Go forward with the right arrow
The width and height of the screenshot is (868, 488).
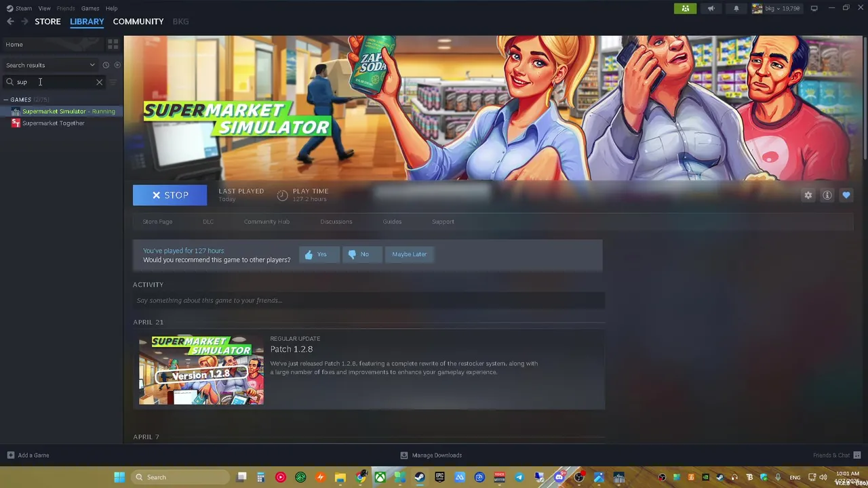[x=24, y=22]
